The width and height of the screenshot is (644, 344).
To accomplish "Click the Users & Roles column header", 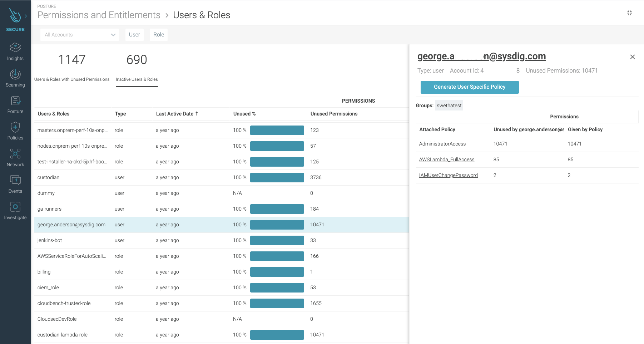I will [54, 114].
